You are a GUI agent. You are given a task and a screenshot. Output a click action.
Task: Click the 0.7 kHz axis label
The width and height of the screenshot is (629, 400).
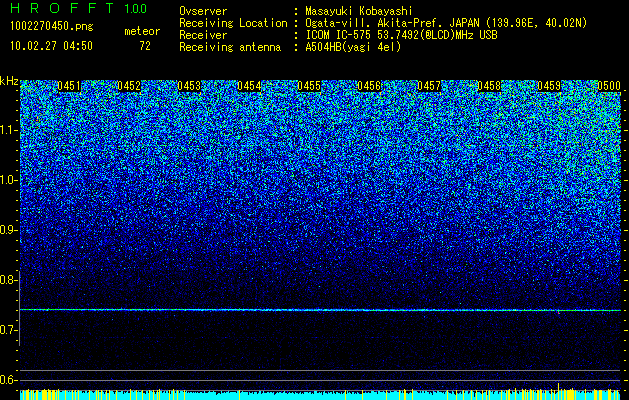tap(7, 330)
